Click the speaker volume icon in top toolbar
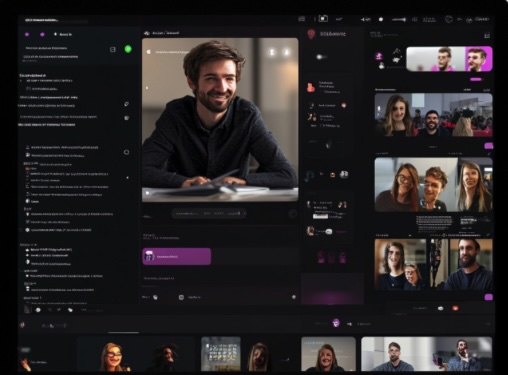508x375 pixels. coord(365,19)
